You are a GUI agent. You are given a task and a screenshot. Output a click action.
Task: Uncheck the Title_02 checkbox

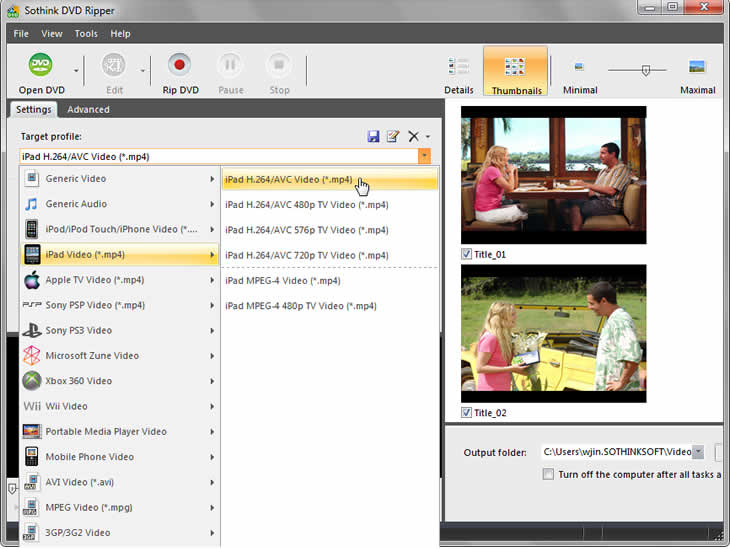click(x=466, y=413)
